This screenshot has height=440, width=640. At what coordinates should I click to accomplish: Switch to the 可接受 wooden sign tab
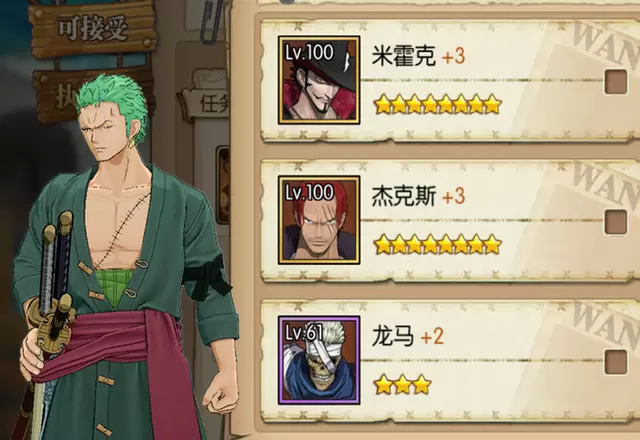pyautogui.click(x=93, y=28)
